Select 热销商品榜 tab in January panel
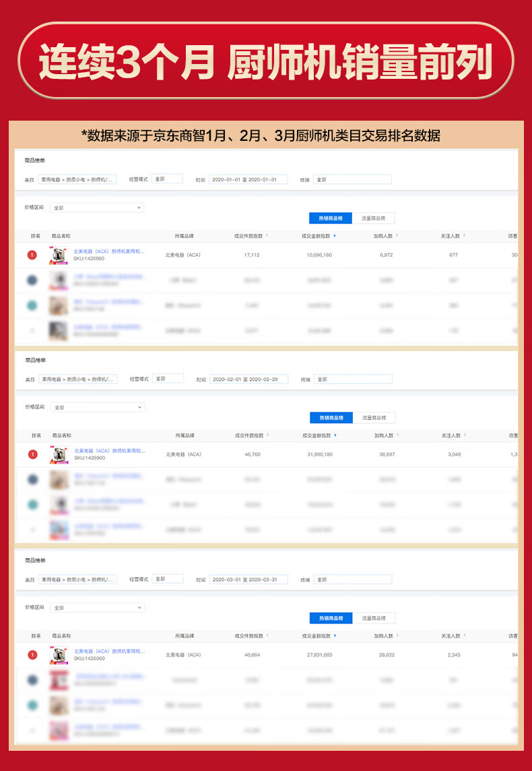This screenshot has width=532, height=771. (x=331, y=218)
